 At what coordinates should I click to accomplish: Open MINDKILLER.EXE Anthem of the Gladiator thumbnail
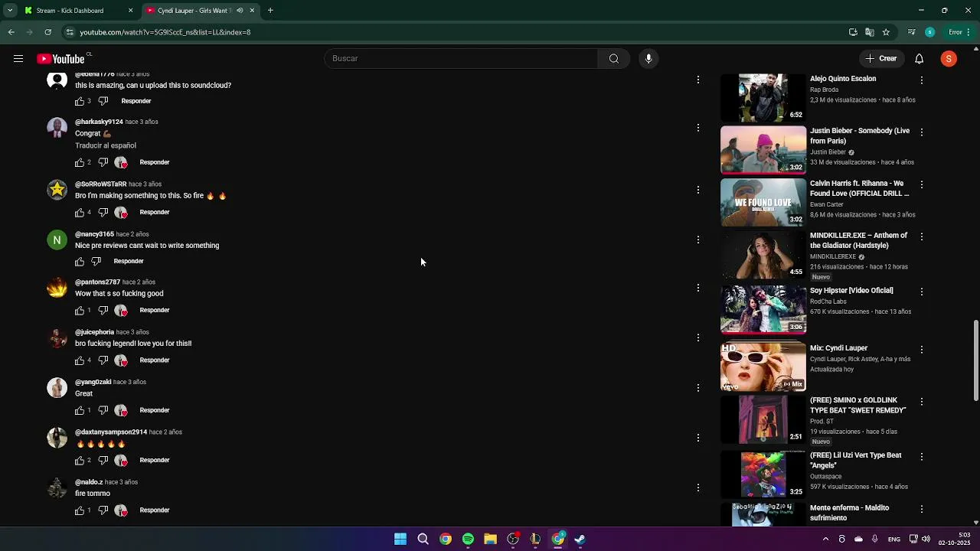pyautogui.click(x=763, y=255)
